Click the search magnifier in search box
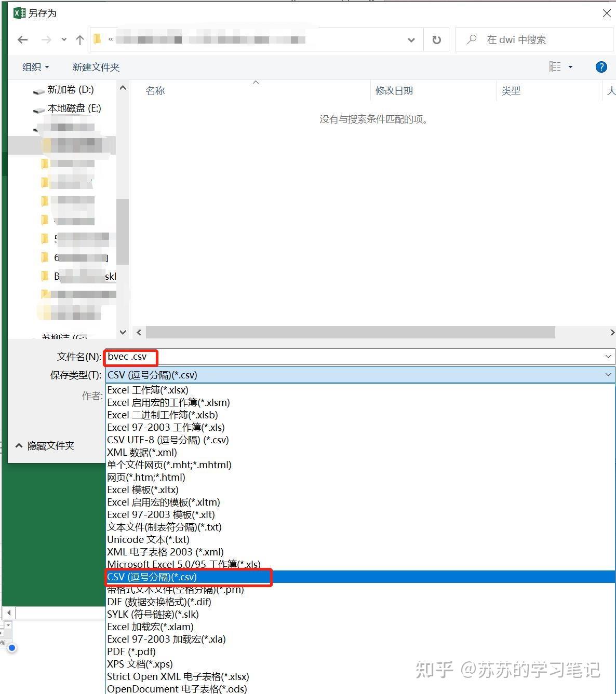This screenshot has height=694, width=616. point(471,39)
